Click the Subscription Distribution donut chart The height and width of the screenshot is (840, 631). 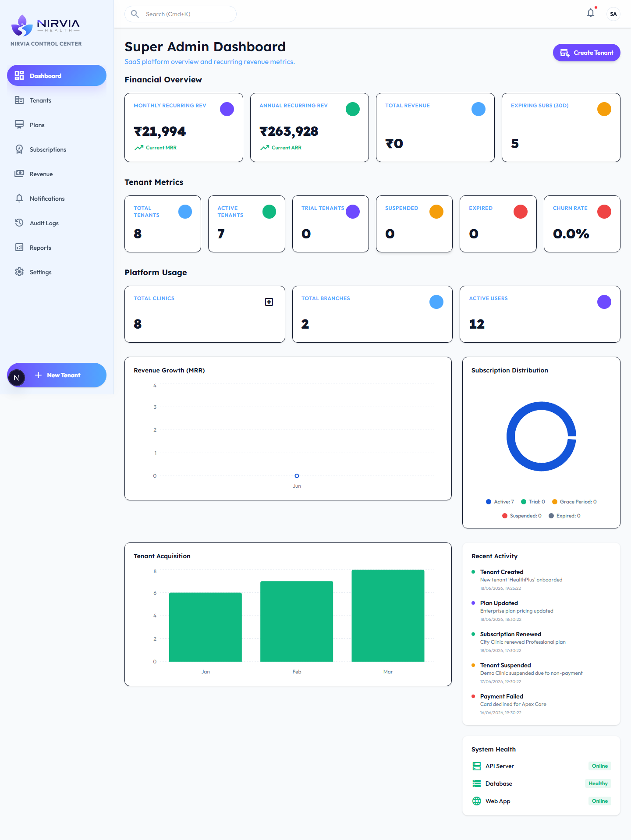pos(541,436)
